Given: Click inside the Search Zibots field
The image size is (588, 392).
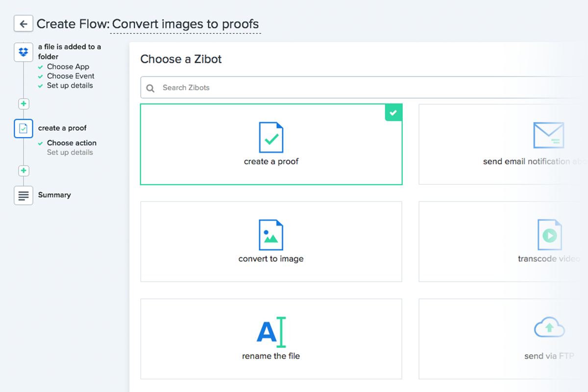Looking at the screenshot, I should pyautogui.click(x=220, y=88).
